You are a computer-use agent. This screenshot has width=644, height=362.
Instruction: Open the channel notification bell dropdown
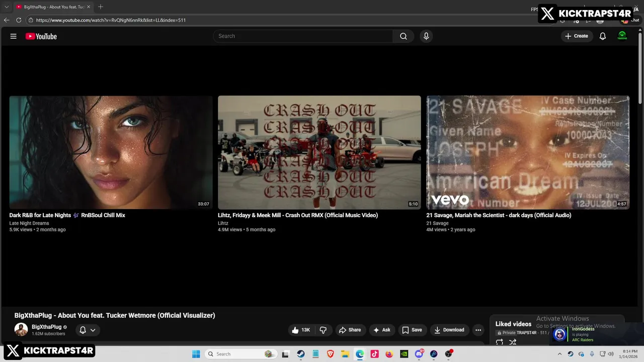88,330
